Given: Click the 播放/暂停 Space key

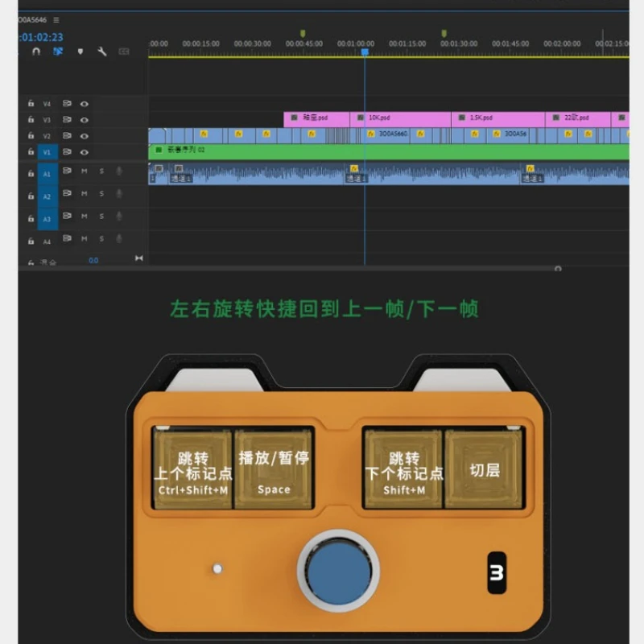Looking at the screenshot, I should pyautogui.click(x=274, y=469).
